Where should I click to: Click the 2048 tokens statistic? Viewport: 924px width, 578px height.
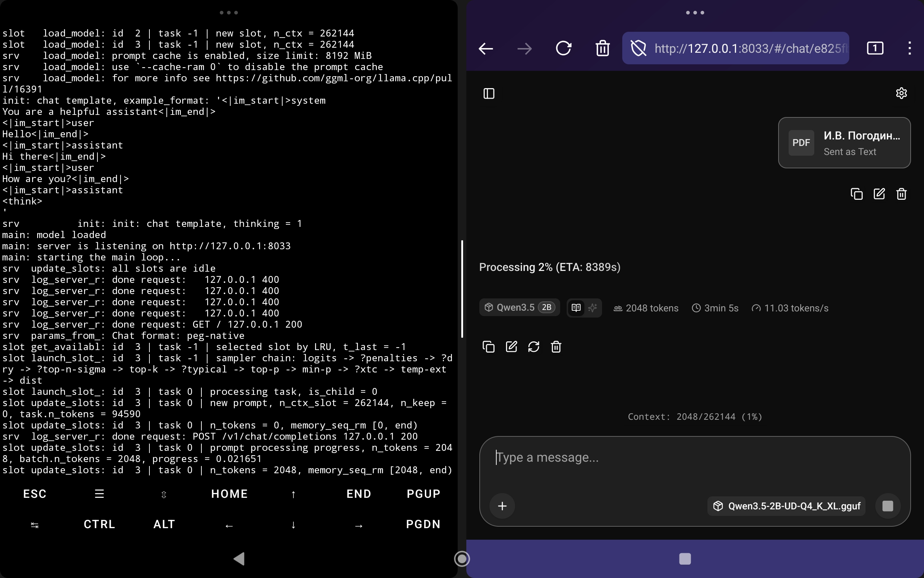646,308
